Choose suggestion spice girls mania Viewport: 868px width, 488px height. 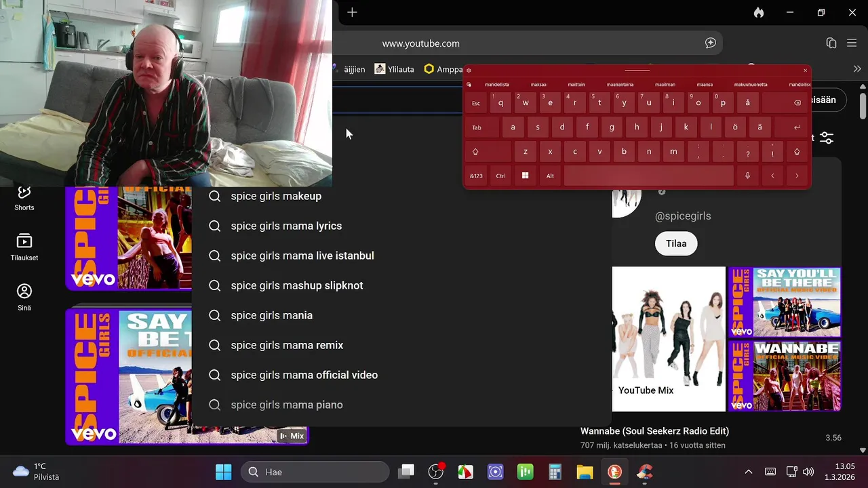(x=401, y=315)
